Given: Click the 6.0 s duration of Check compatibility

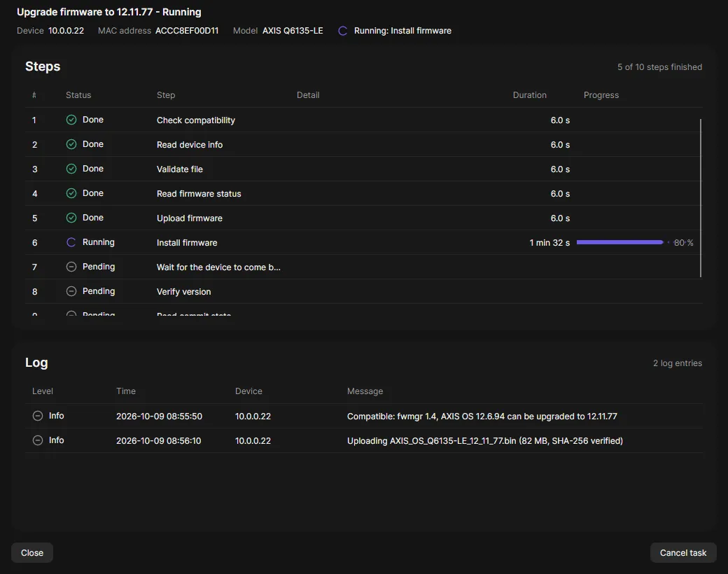Looking at the screenshot, I should coord(560,120).
